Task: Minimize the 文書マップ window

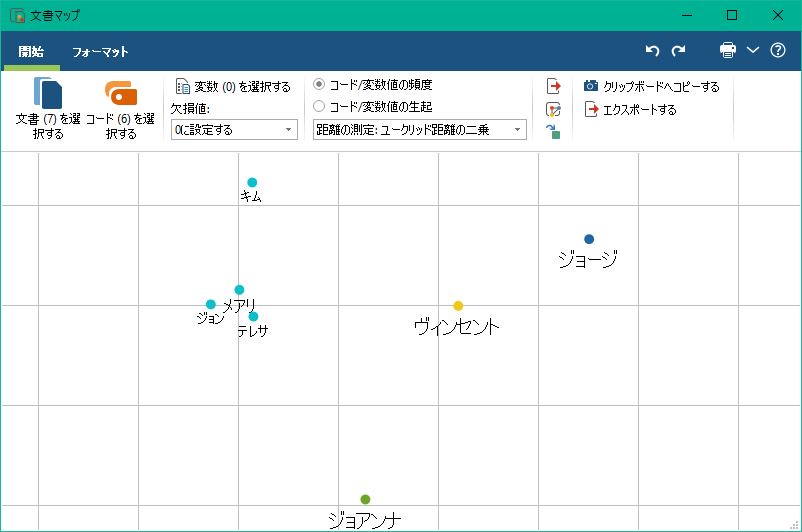Action: [687, 15]
